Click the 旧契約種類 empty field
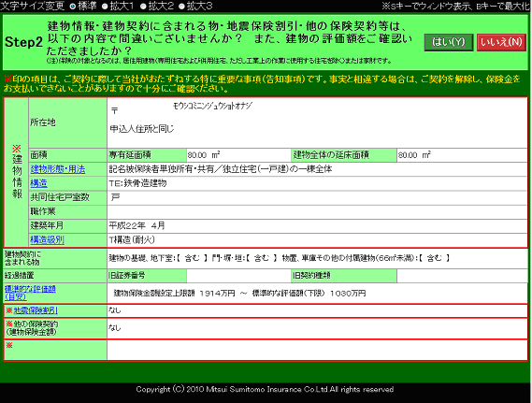 [462, 276]
